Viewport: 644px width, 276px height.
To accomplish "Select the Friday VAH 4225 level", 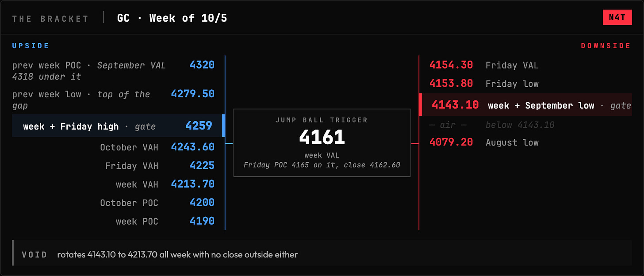I will click(160, 165).
